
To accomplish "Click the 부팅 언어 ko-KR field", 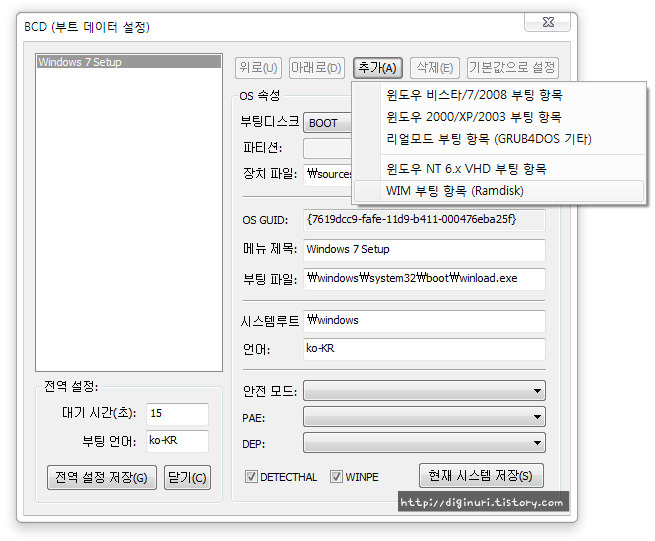I will pos(177,441).
